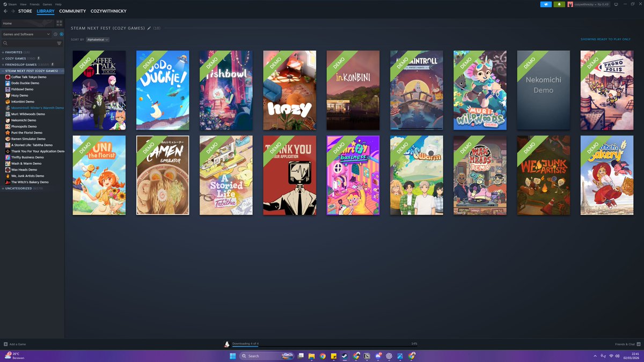
Task: Open the green notifications bell
Action: [559, 4]
